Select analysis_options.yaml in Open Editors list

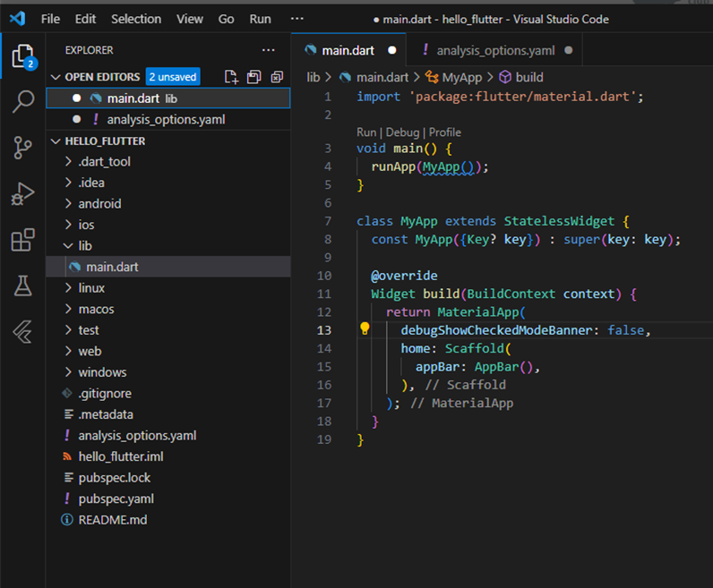168,120
